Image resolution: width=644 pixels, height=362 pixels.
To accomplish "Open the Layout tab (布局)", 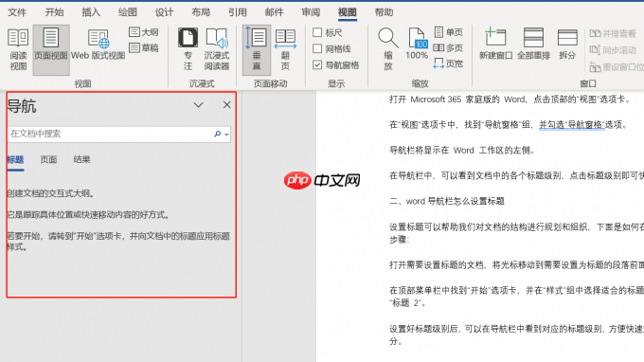I will 201,12.
